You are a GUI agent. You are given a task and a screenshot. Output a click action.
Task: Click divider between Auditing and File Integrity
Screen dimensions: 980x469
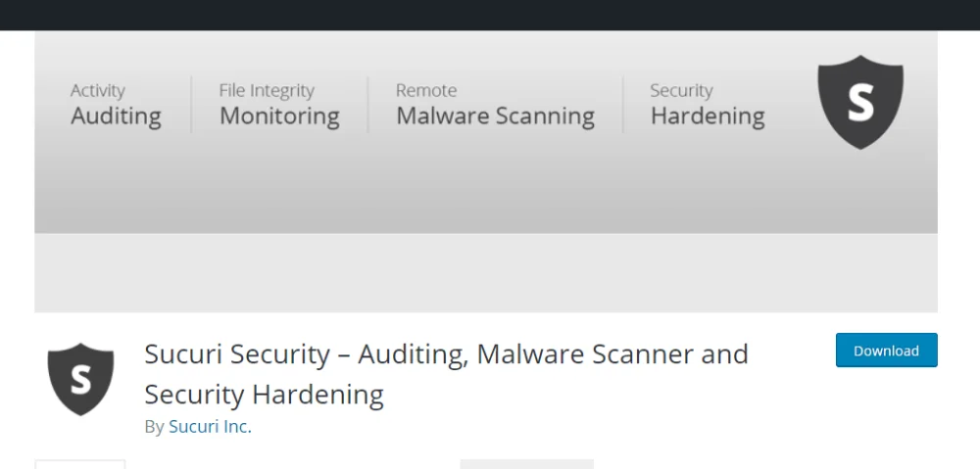tap(191, 104)
